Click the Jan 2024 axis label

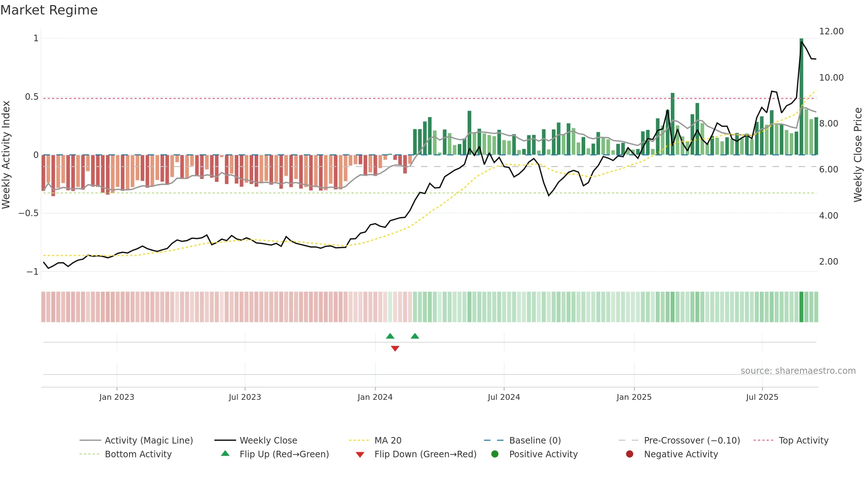(375, 397)
